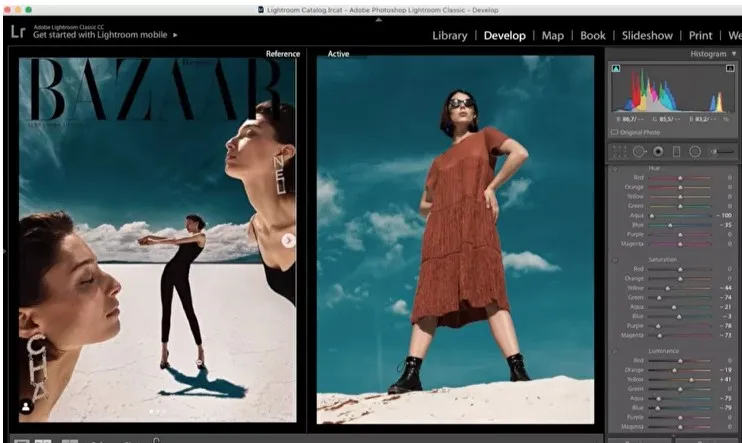Adjust the Luminance Magenta slider
Viewport: 742px width, 443px height.
[680, 426]
